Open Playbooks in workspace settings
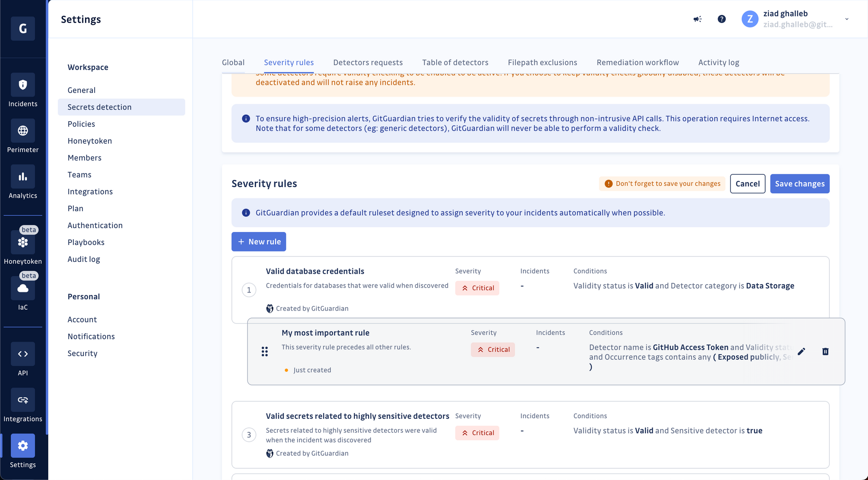The image size is (868, 480). [86, 242]
